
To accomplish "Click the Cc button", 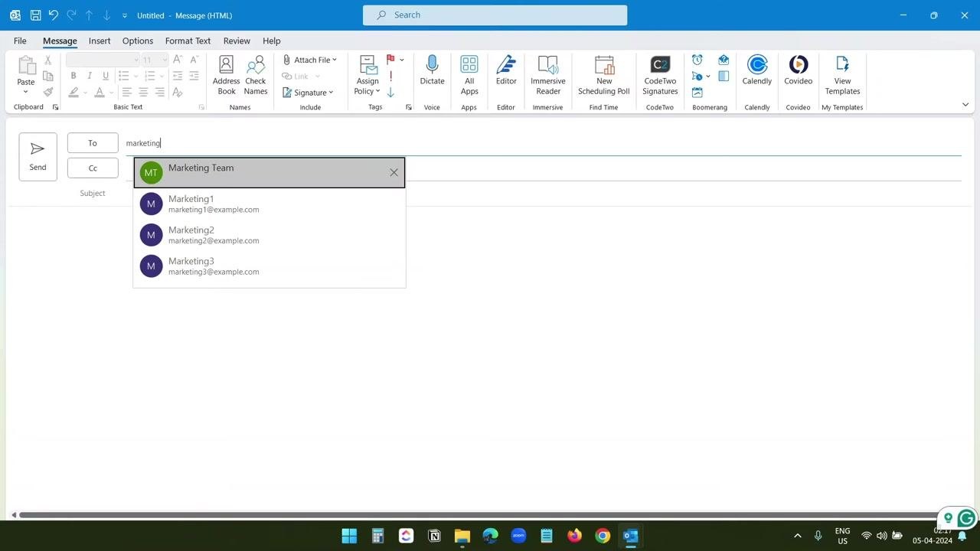I will [93, 168].
